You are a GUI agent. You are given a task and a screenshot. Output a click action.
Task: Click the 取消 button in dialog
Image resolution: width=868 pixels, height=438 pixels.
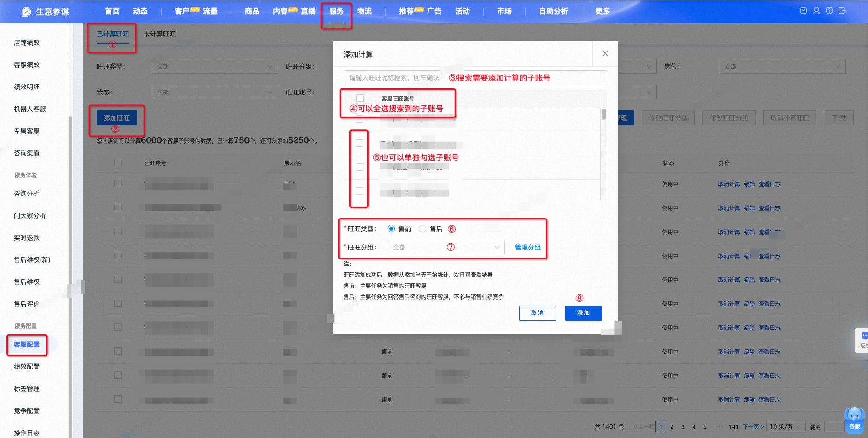[538, 313]
